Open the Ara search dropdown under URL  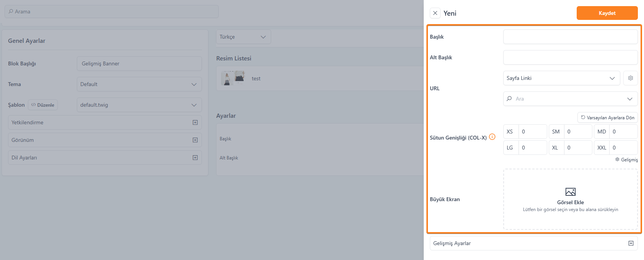point(570,99)
